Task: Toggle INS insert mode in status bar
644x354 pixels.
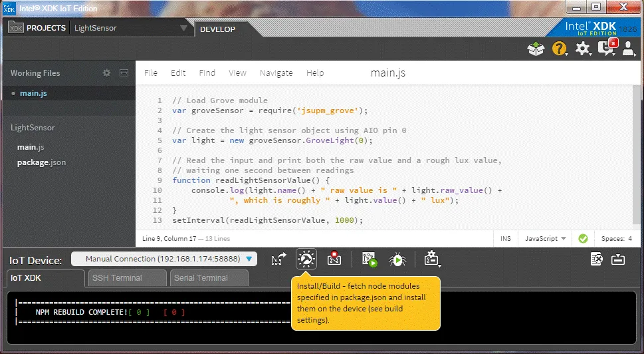Action: click(x=504, y=238)
